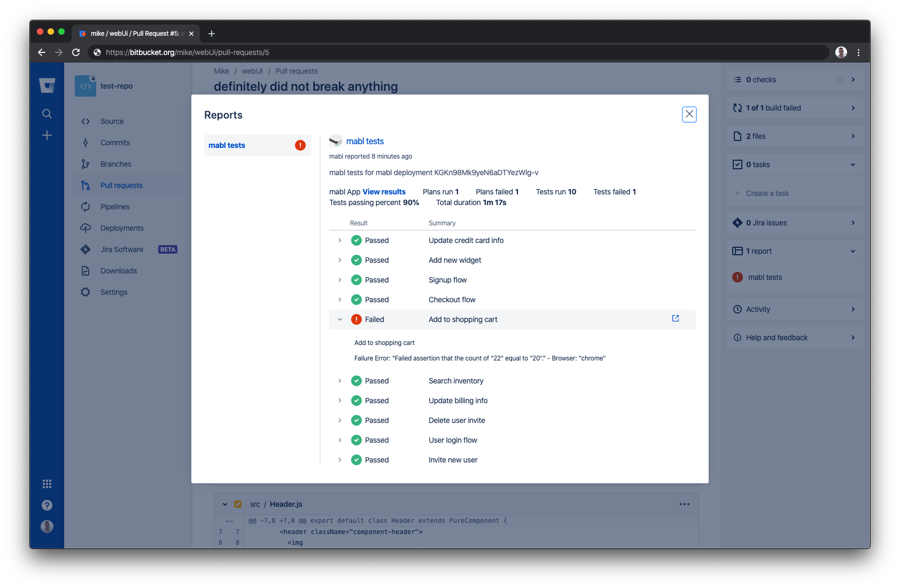The height and width of the screenshot is (588, 900).
Task: Click the browser address bar
Action: click(458, 52)
